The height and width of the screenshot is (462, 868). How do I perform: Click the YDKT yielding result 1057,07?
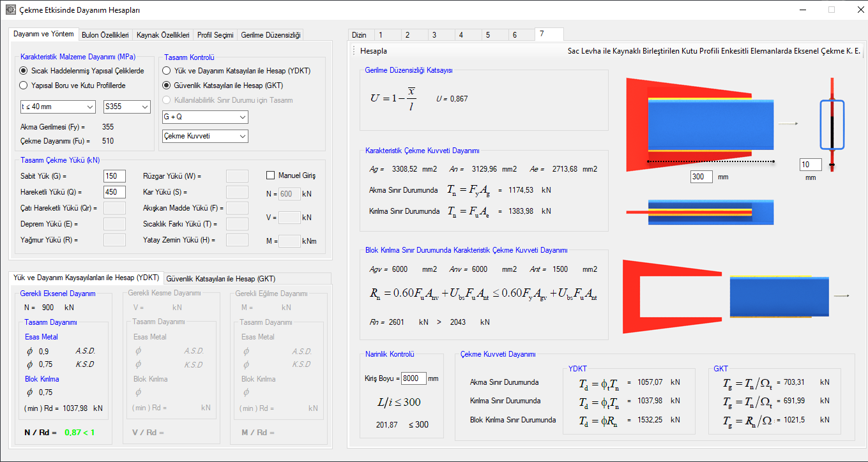(651, 382)
